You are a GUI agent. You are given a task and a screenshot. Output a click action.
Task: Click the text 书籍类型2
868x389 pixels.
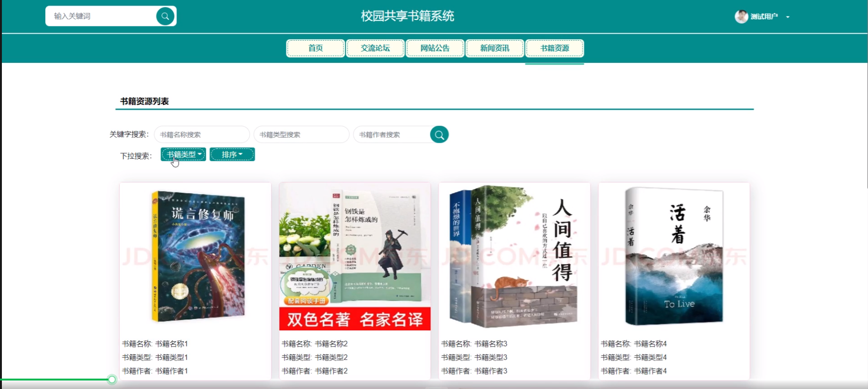[x=331, y=357]
